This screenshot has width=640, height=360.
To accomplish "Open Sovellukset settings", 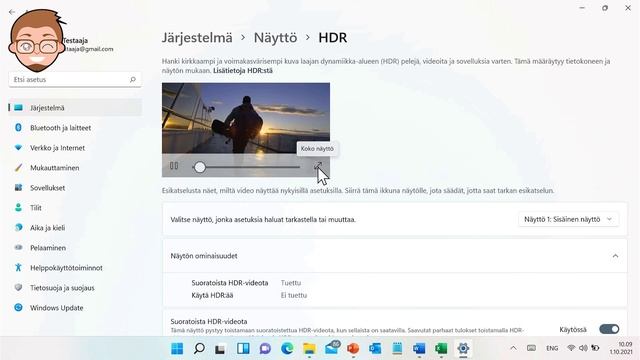I will 75,188.
